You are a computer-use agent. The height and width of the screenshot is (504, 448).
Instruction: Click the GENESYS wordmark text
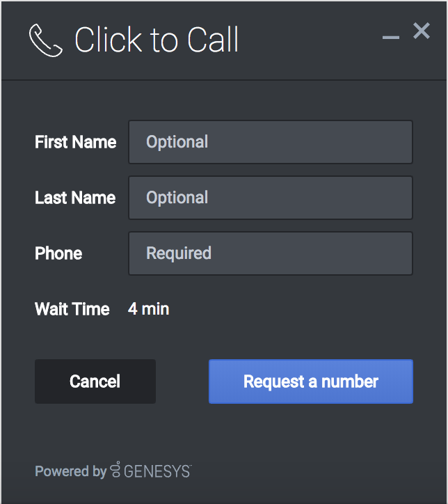coord(156,472)
